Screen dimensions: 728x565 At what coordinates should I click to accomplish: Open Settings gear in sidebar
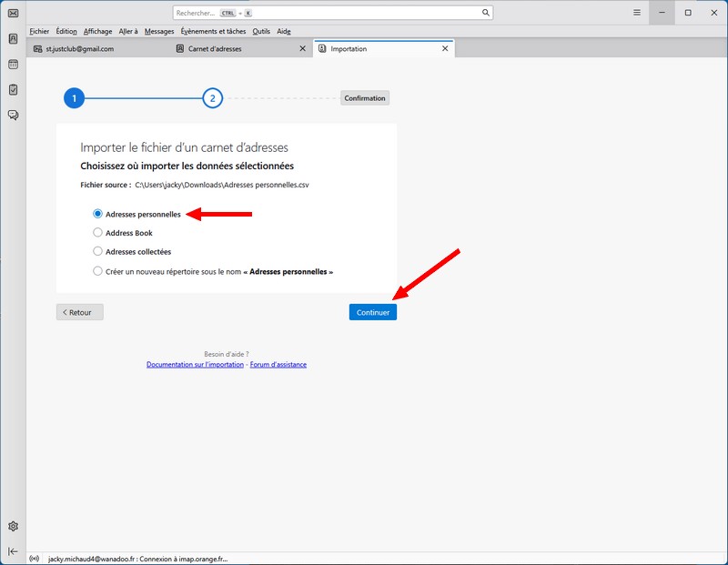click(x=13, y=526)
